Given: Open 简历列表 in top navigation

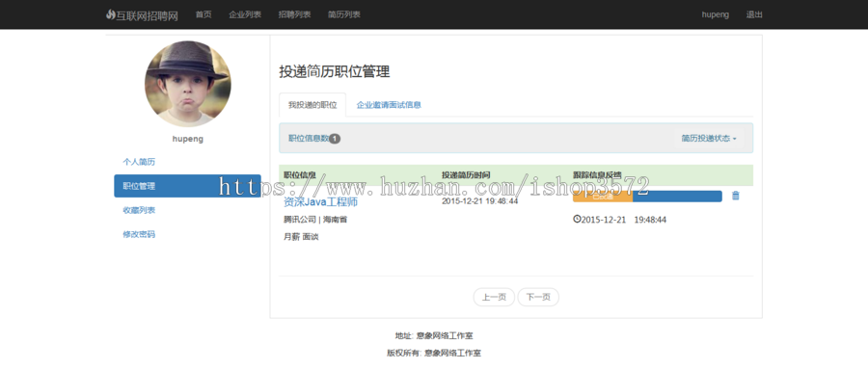Looking at the screenshot, I should 343,14.
